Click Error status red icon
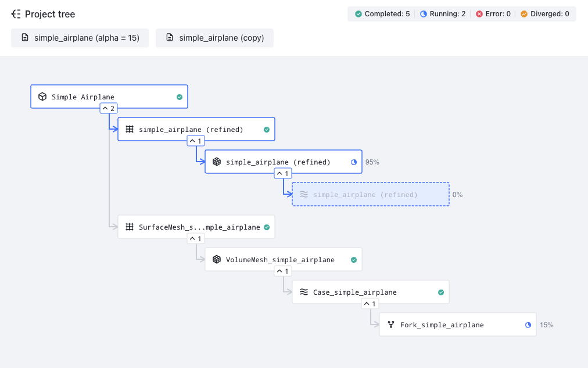The image size is (588, 368). click(479, 14)
